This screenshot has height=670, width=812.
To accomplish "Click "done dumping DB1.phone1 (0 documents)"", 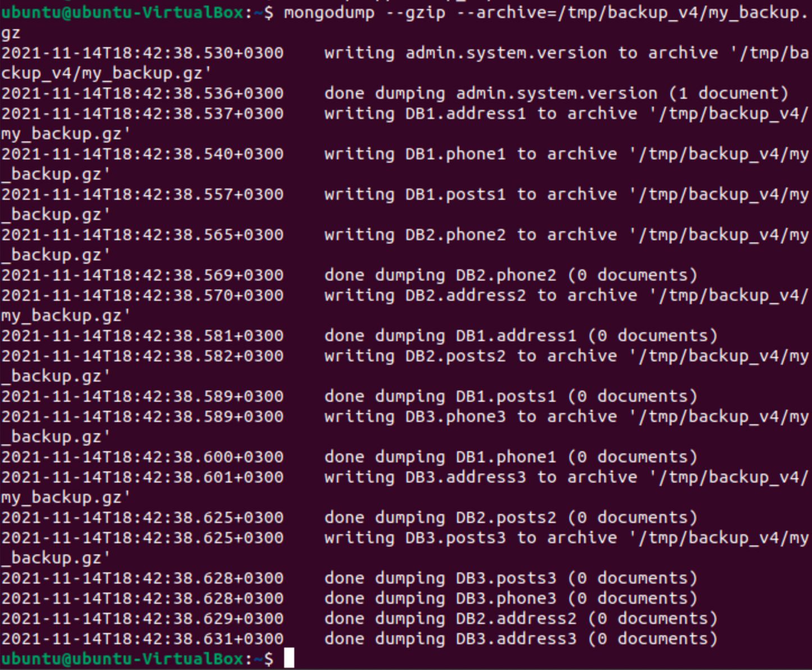I will pyautogui.click(x=511, y=457).
